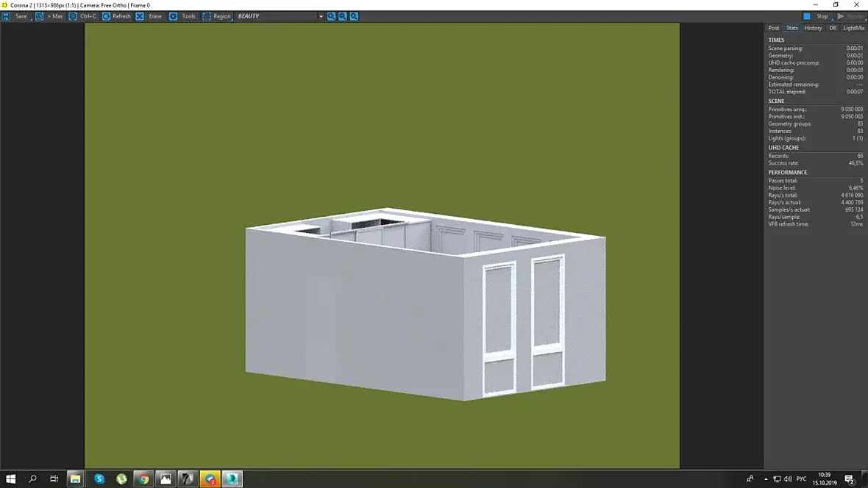
Task: Switch to 3ds Max from taskbar
Action: tap(232, 479)
